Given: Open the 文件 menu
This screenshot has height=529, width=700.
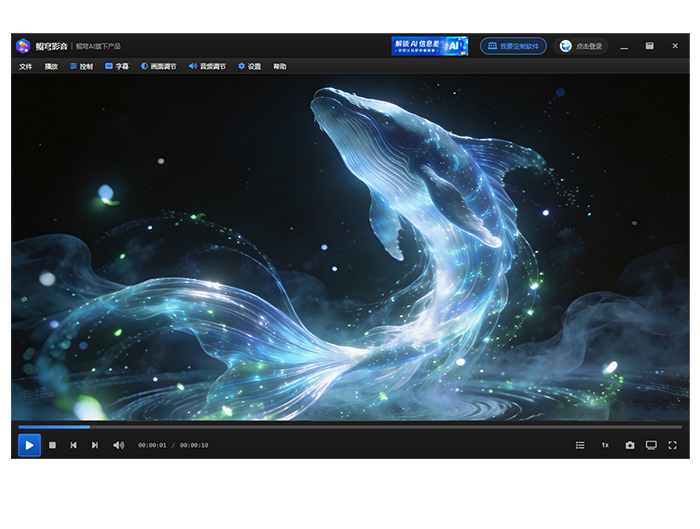Looking at the screenshot, I should click(x=26, y=67).
